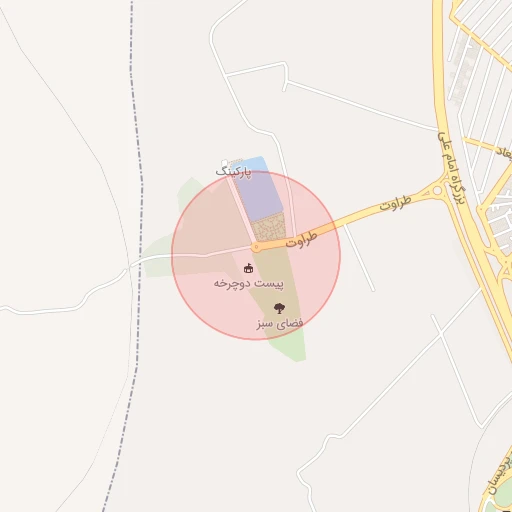This screenshot has height=512, width=512.
Task: Click the highway roundabout on بزرگراه امام علی
Action: tap(437, 191)
